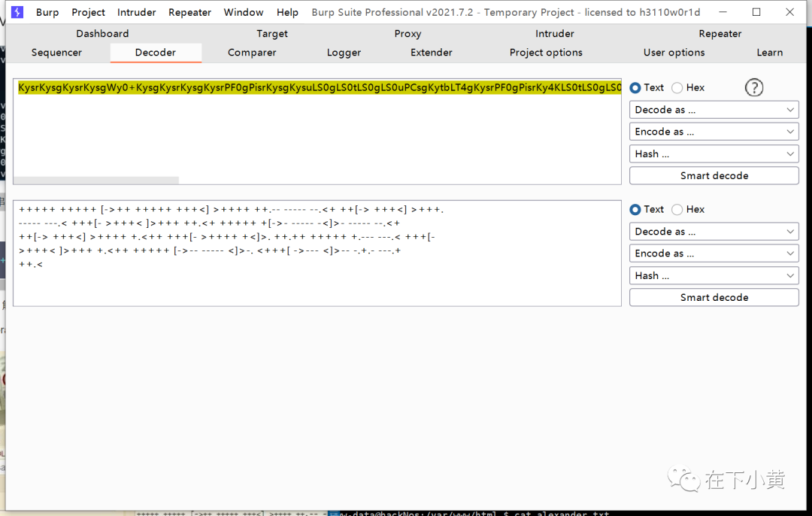Click the last output line '++.<'
Image resolution: width=812 pixels, height=516 pixels.
click(x=31, y=264)
